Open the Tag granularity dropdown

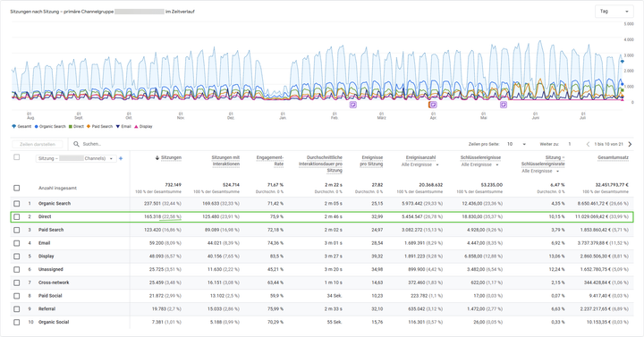click(x=614, y=12)
